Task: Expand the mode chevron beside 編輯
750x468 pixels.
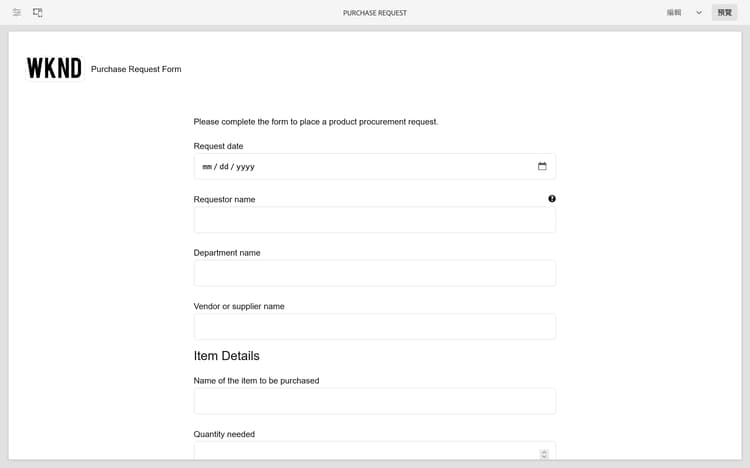Action: (x=699, y=13)
